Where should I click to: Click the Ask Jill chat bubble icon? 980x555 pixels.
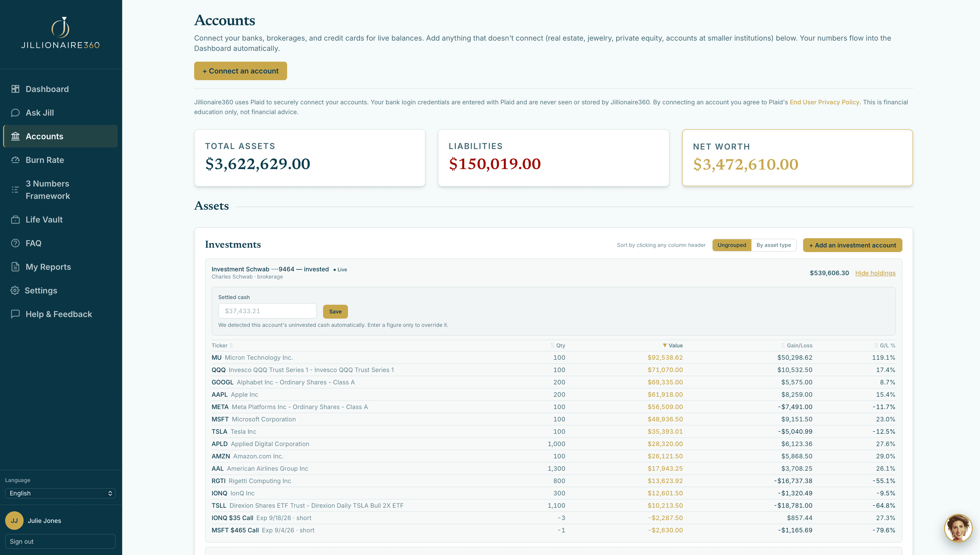[15, 113]
